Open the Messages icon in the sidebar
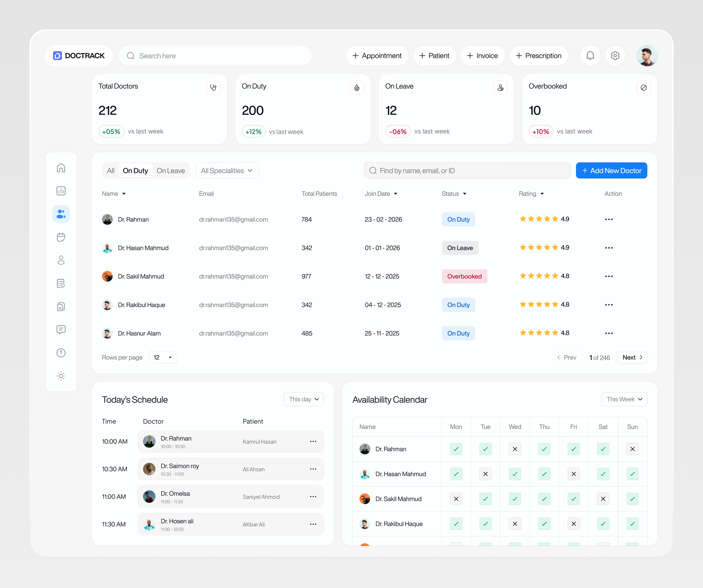 click(61, 330)
